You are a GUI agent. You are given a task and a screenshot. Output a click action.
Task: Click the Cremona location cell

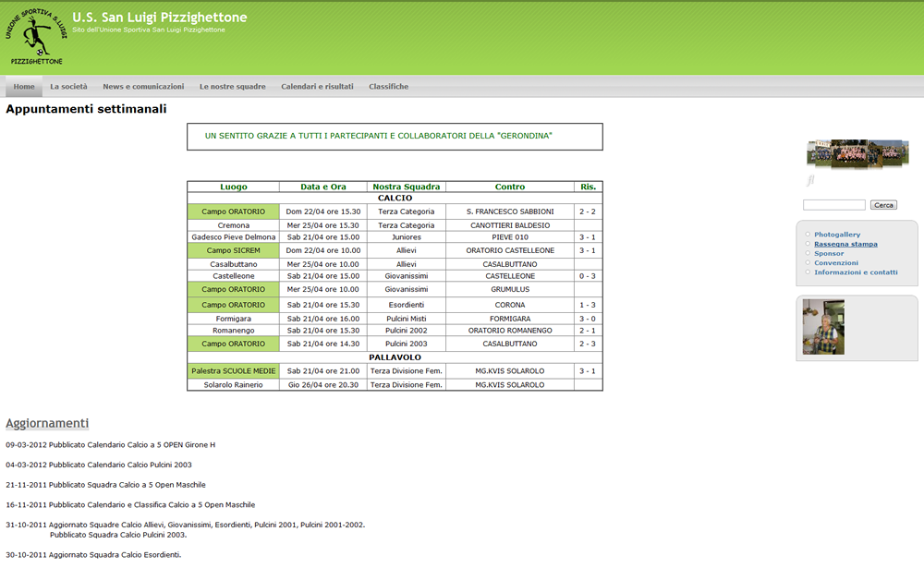[234, 225]
